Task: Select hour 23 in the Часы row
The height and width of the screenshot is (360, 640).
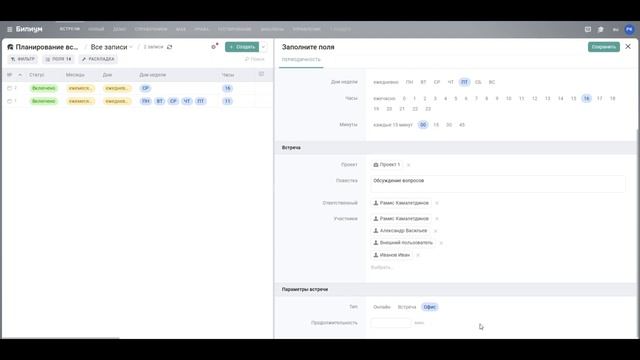Action: 428,109
